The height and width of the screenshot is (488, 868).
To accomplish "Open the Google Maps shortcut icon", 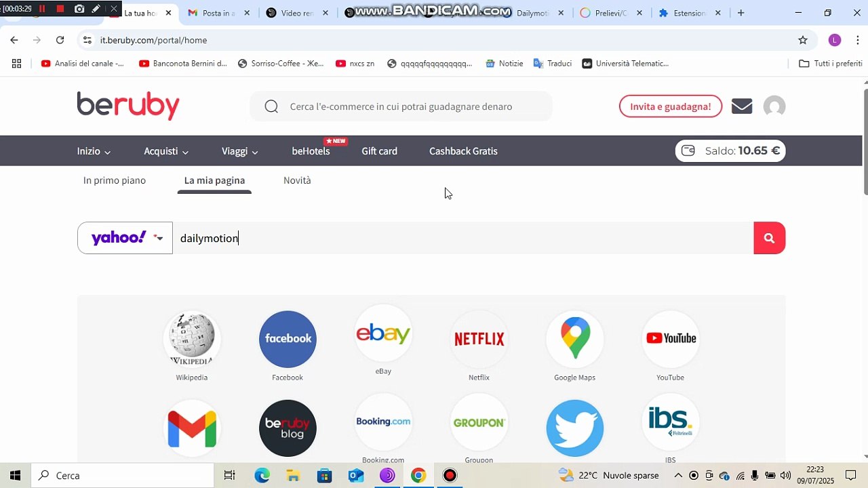I will point(575,339).
